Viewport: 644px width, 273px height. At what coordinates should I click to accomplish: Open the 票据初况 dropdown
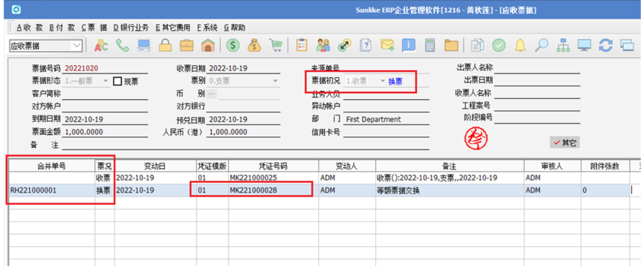(383, 82)
